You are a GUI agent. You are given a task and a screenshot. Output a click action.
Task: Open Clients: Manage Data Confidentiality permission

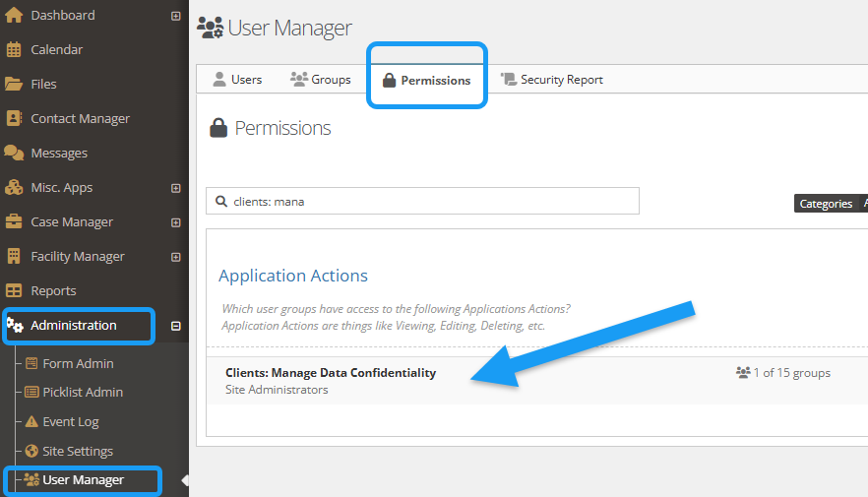click(331, 373)
